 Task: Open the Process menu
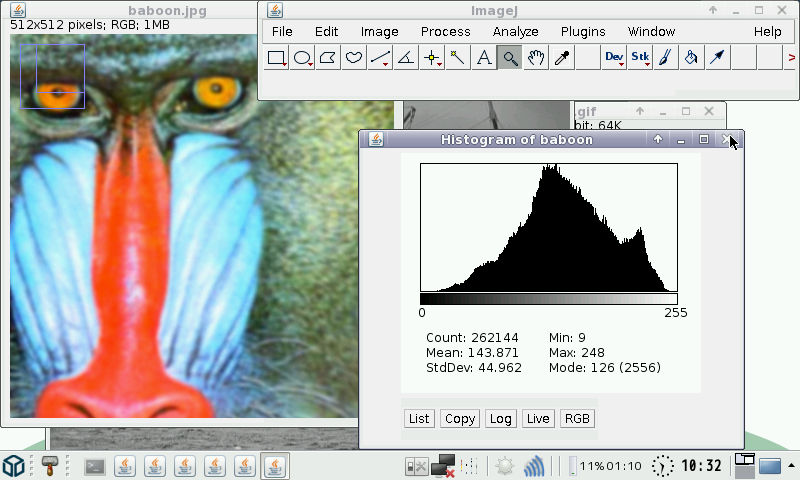(x=445, y=32)
